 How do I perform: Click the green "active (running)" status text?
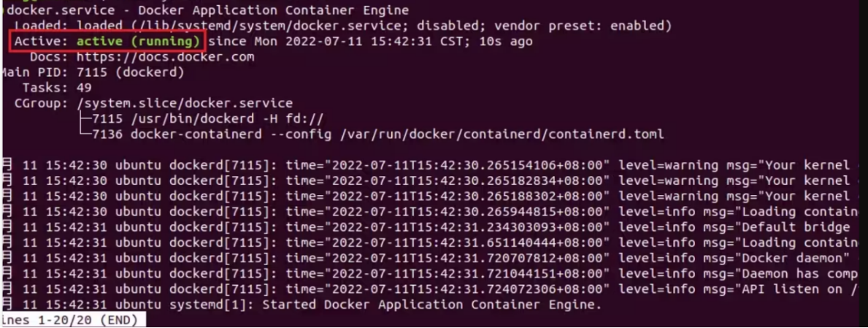(139, 42)
